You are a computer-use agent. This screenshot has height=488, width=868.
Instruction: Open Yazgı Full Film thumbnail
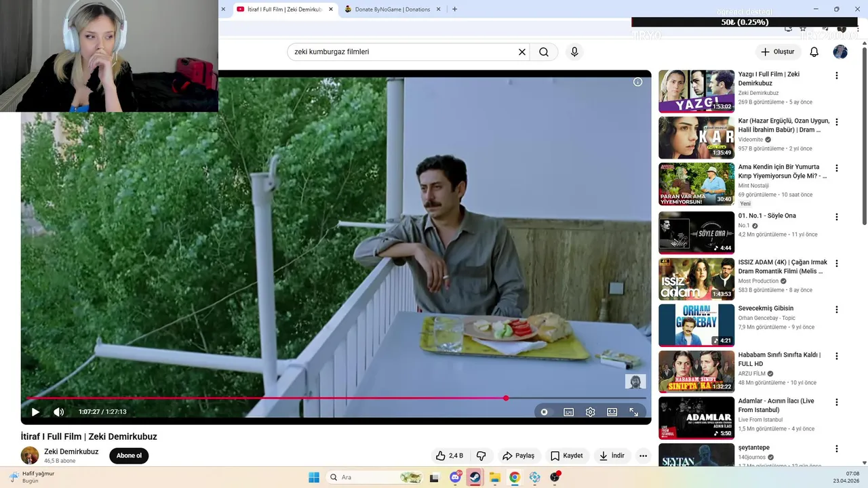(696, 91)
